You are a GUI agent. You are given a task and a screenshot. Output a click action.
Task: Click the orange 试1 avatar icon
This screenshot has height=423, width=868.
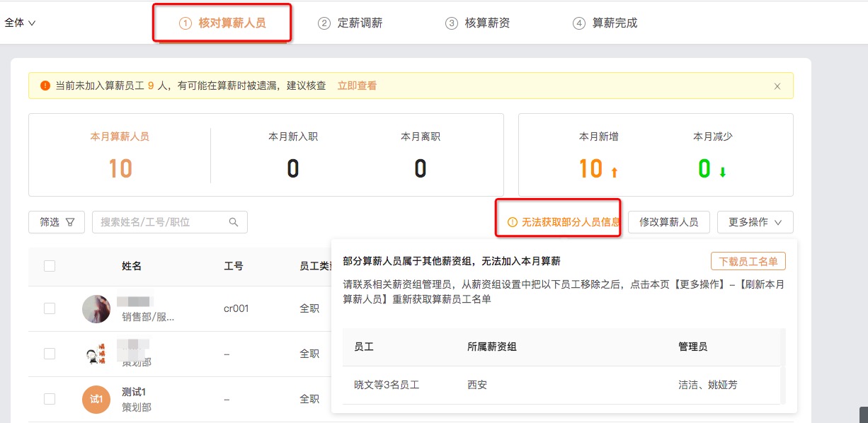tap(96, 399)
